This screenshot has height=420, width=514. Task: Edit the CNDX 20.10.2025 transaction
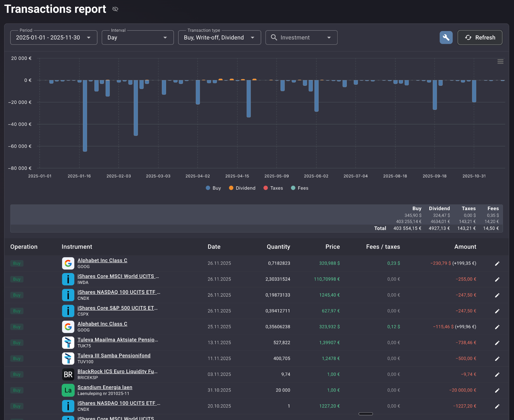point(497,406)
